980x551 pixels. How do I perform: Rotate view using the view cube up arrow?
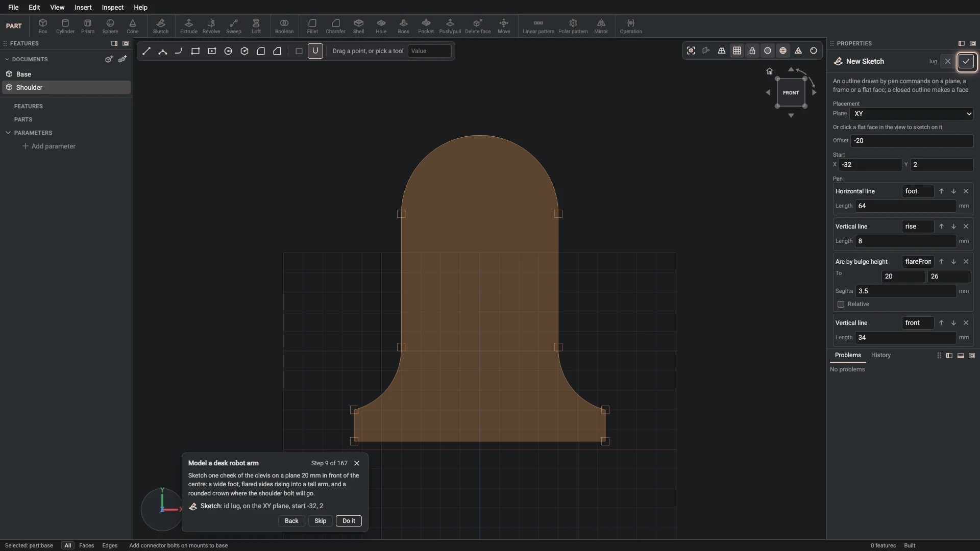pyautogui.click(x=791, y=69)
